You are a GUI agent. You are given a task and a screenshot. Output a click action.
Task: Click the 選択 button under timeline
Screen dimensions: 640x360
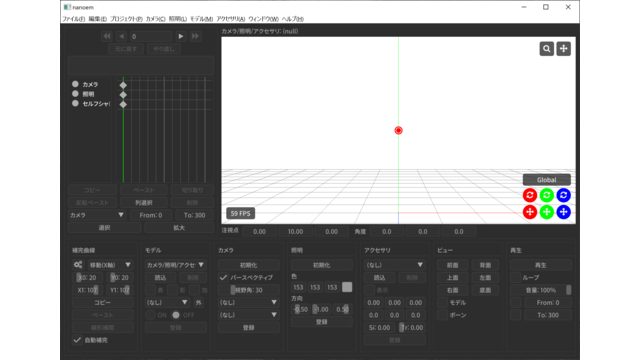(x=104, y=228)
